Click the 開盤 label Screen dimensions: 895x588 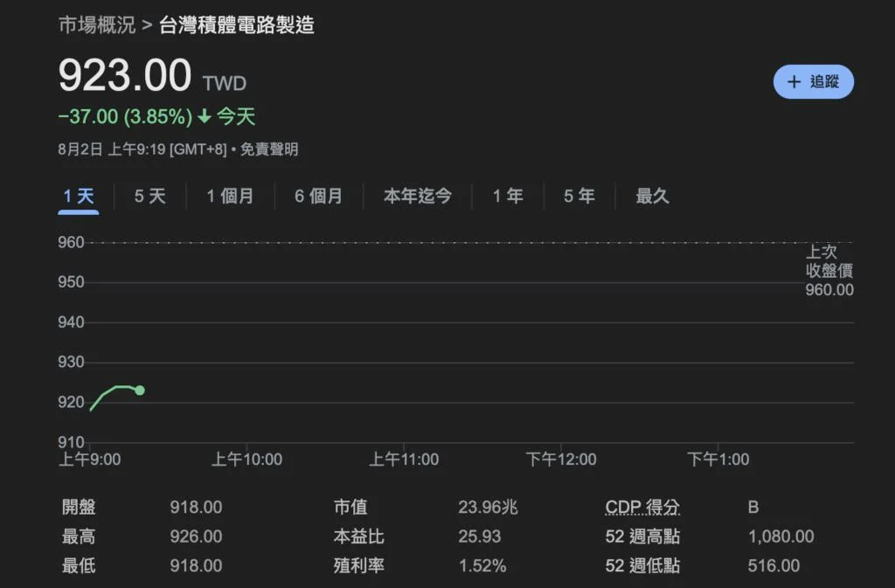(79, 507)
